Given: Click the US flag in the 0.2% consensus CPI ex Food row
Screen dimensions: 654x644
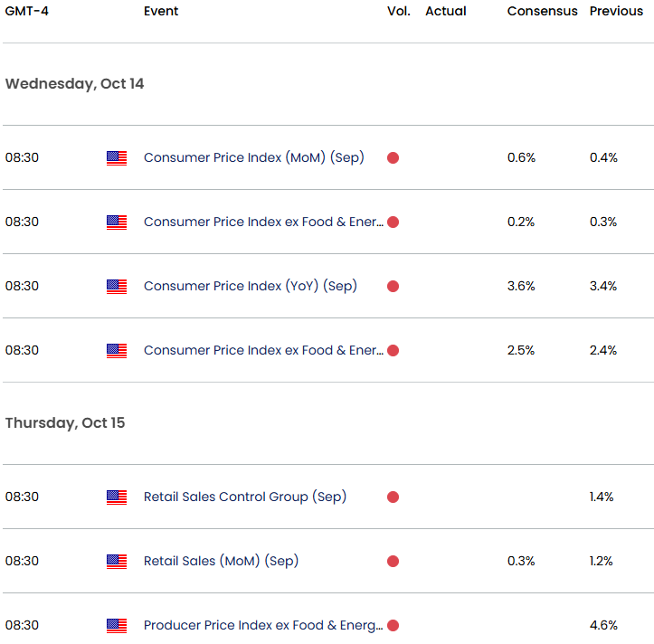Looking at the screenshot, I should coord(117,223).
